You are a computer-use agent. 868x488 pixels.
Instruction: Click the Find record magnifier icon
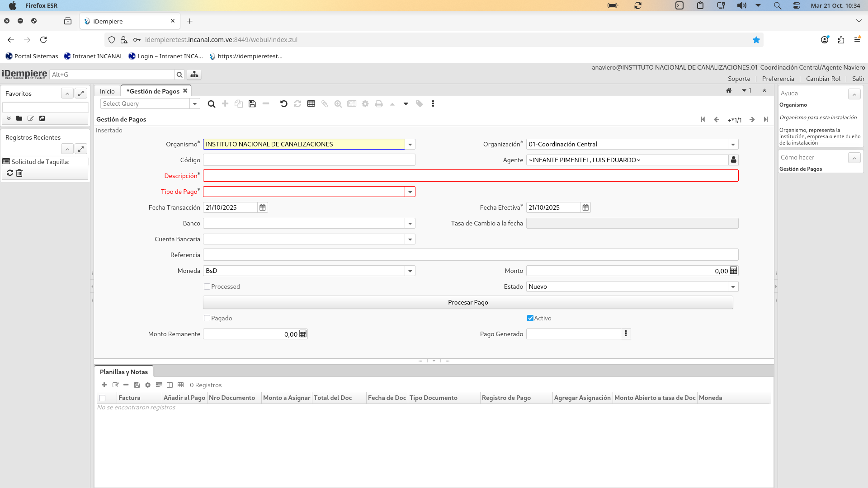click(211, 104)
